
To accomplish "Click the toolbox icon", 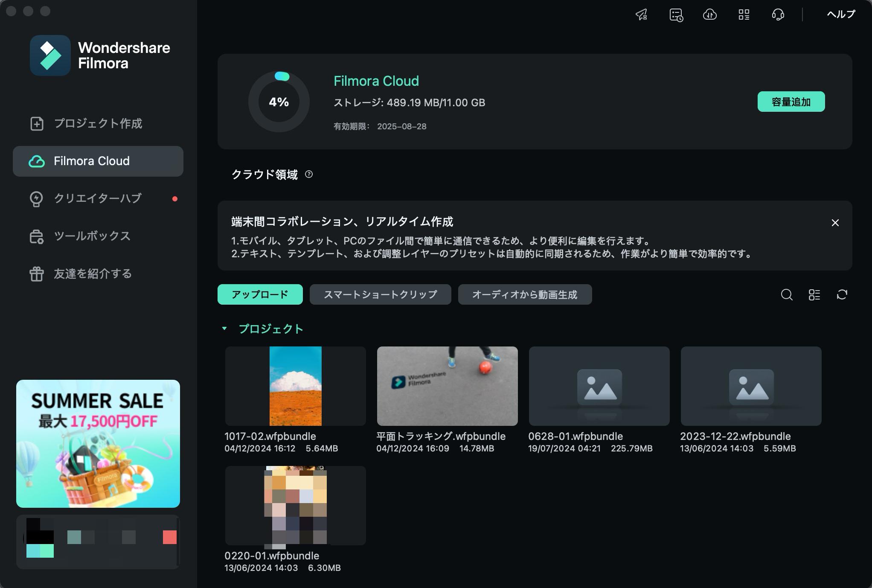I will click(37, 237).
